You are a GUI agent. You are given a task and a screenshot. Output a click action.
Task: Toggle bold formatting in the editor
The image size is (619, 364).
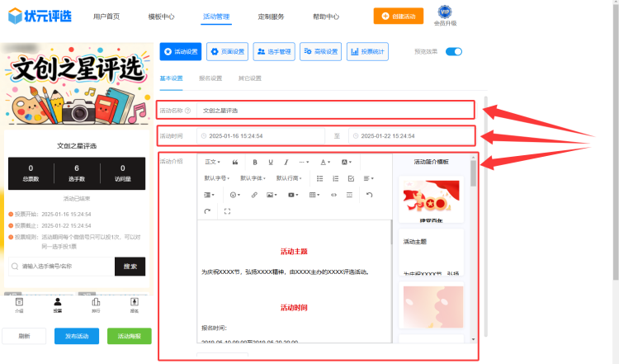tap(255, 163)
